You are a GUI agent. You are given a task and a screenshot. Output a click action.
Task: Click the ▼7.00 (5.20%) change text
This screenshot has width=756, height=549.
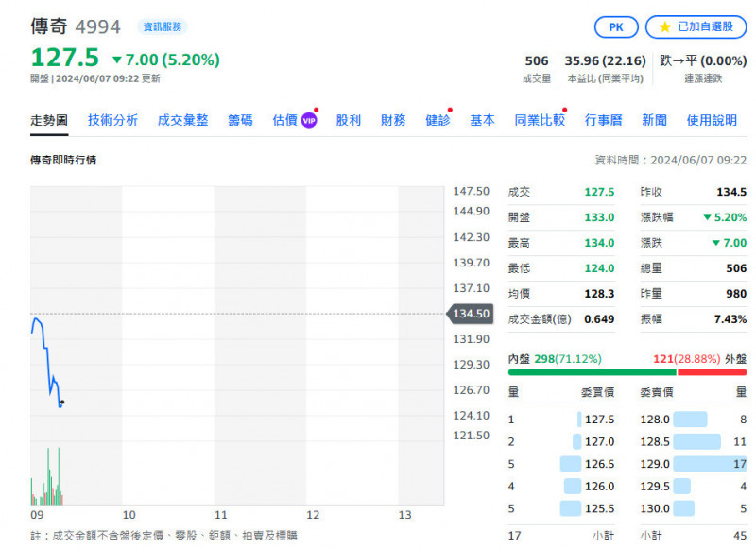pos(166,60)
